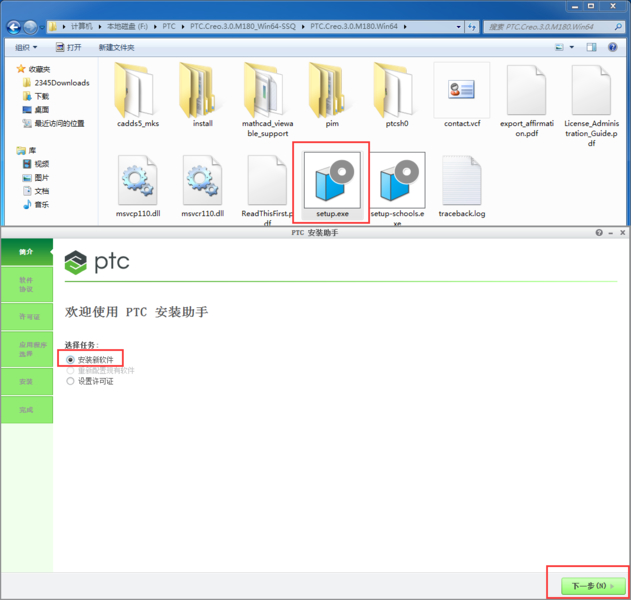This screenshot has height=600, width=631.
Task: Open recent pages dropdown next to forward arrow
Action: click(x=41, y=28)
